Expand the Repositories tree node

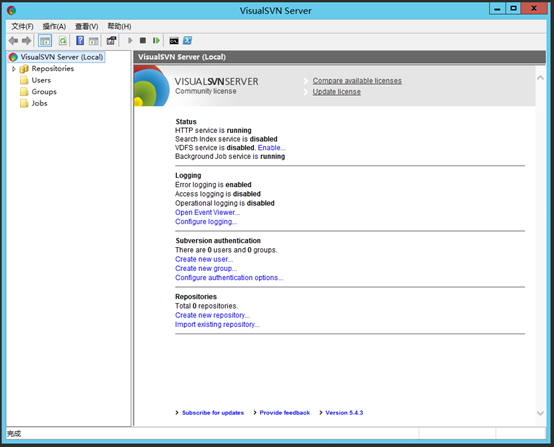[x=14, y=69]
